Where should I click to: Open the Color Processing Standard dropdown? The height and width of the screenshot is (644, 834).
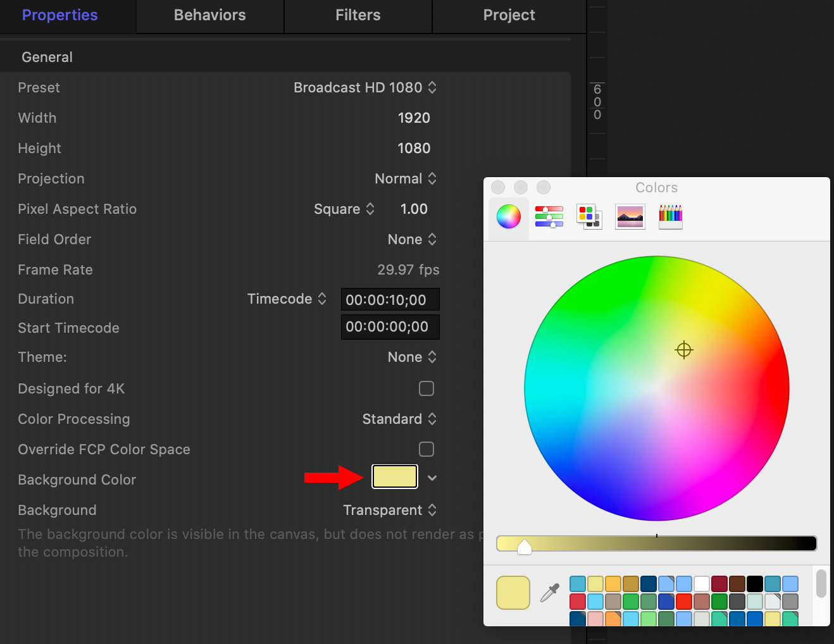coord(399,419)
